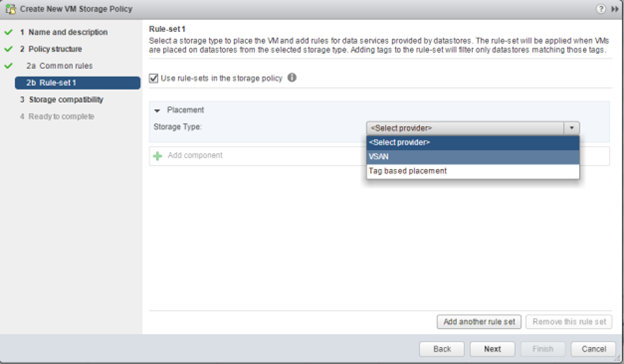Click the checkmark beside Common rules
The width and height of the screenshot is (624, 364).
8,66
